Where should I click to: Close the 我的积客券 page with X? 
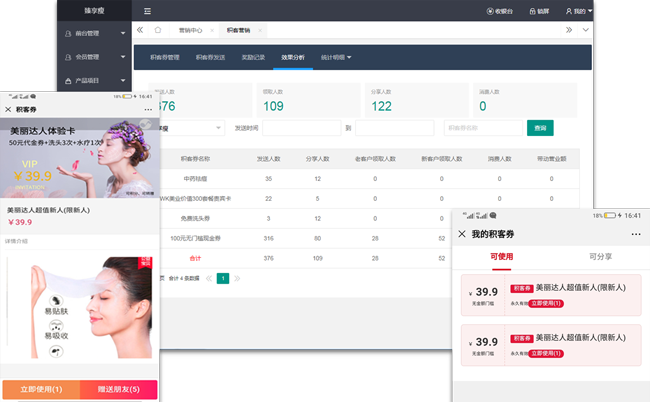(x=461, y=234)
